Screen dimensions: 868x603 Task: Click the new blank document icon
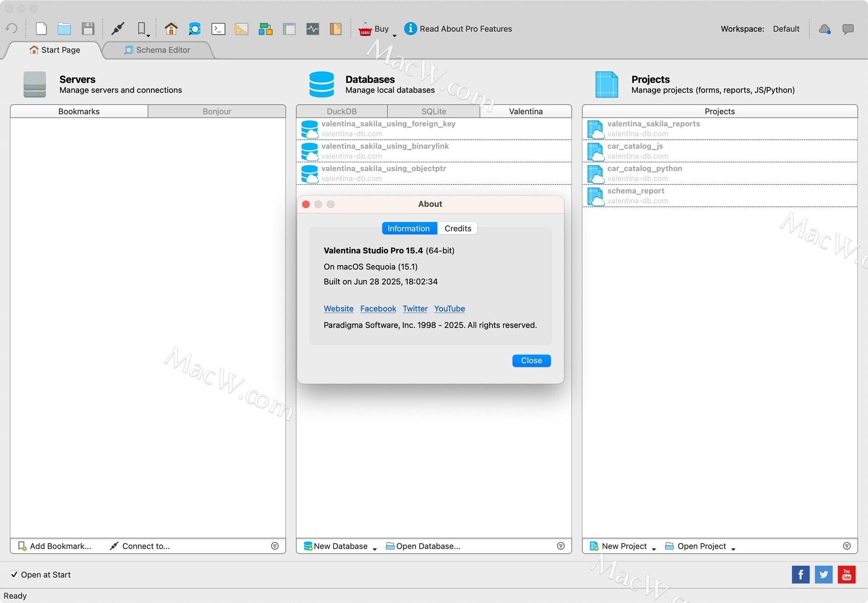(x=41, y=28)
